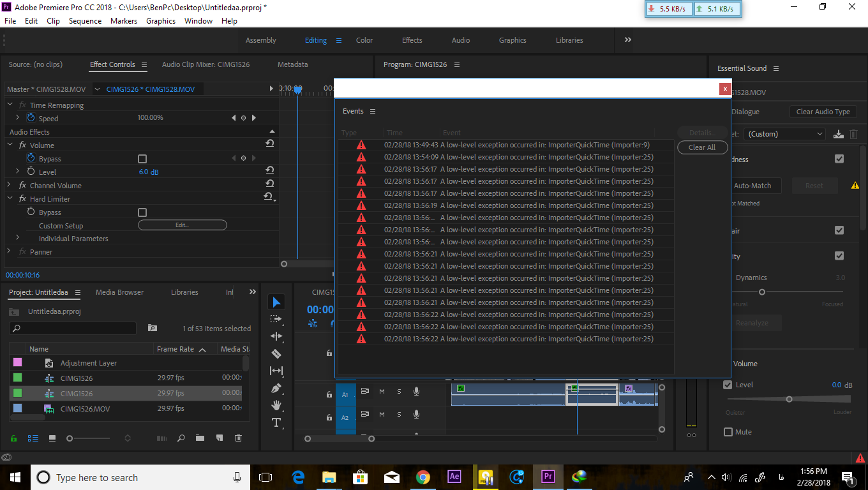This screenshot has height=490, width=868.
Task: Reset the Level parameter in Effect Controls
Action: 269,171
